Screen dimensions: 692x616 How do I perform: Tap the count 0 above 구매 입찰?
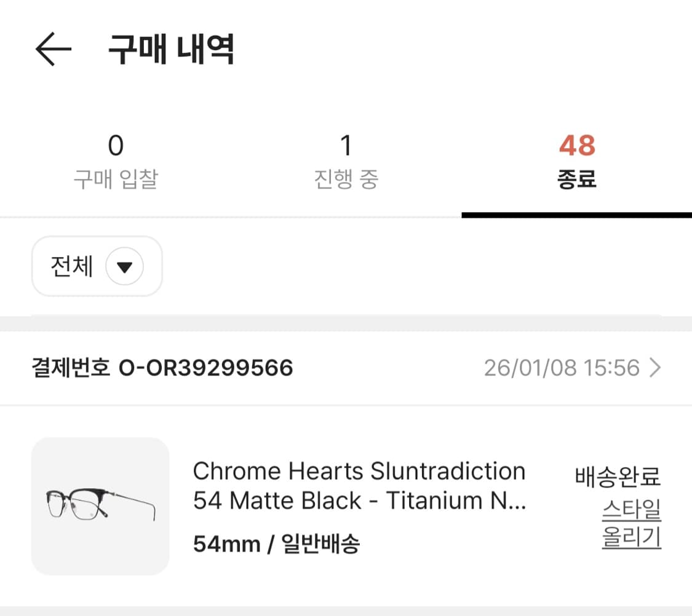(114, 145)
